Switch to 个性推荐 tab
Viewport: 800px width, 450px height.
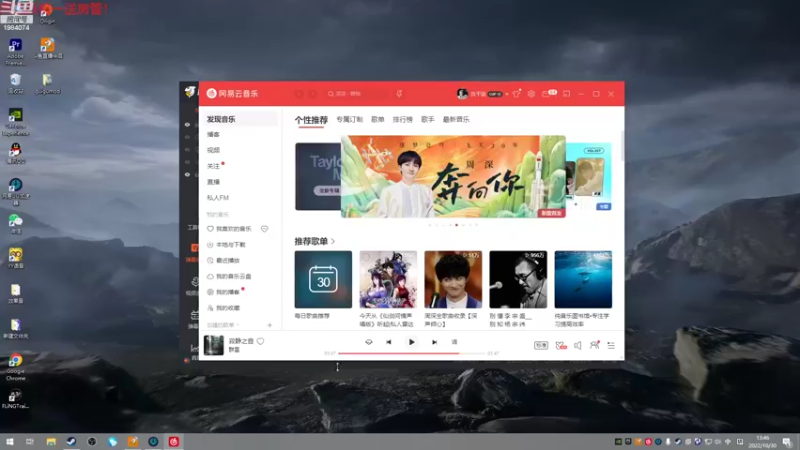pos(311,120)
